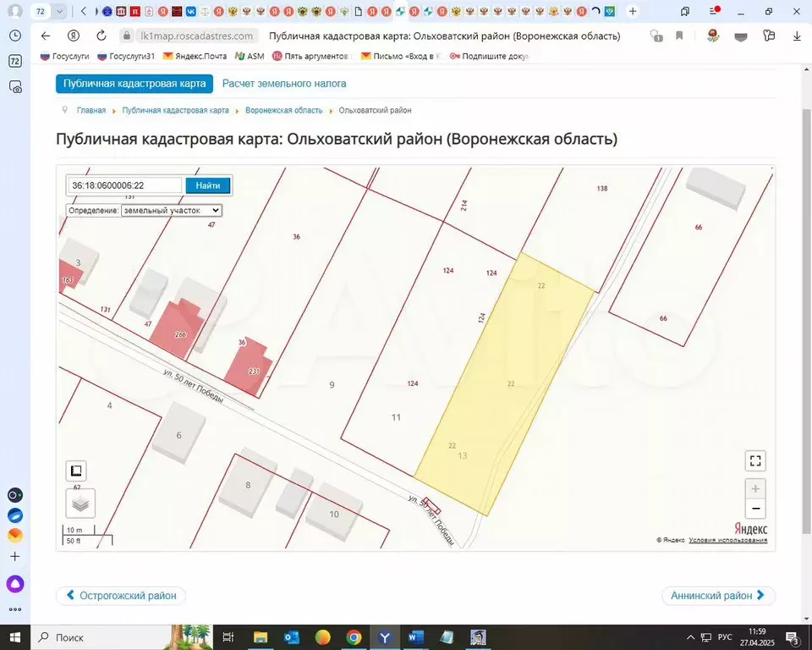Zoom out the map with minus button

755,509
